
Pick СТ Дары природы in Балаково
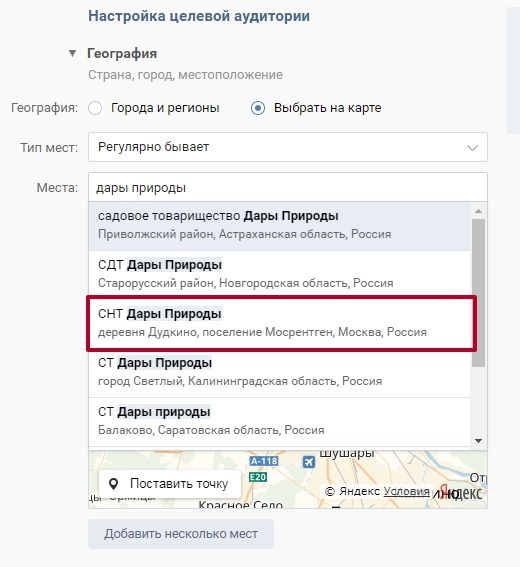(280, 421)
